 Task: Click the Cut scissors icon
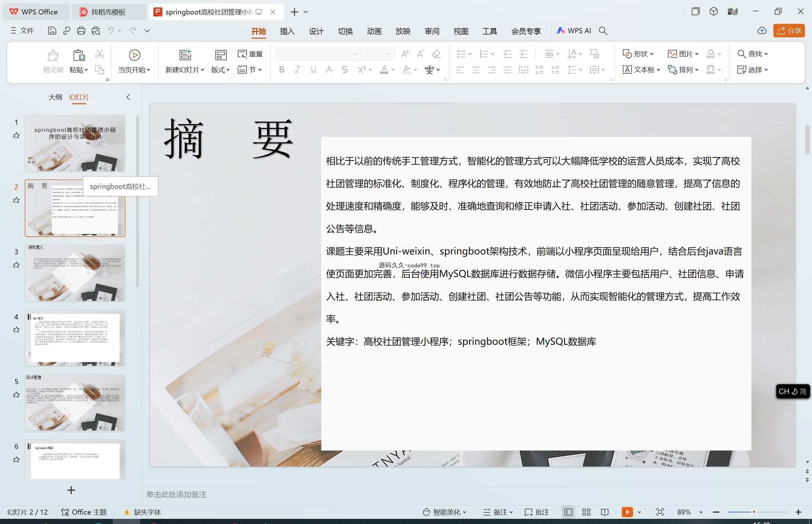tap(99, 54)
